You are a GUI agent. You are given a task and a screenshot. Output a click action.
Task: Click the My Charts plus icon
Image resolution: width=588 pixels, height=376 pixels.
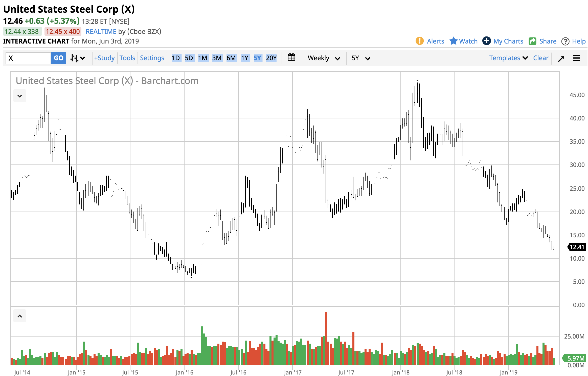486,41
